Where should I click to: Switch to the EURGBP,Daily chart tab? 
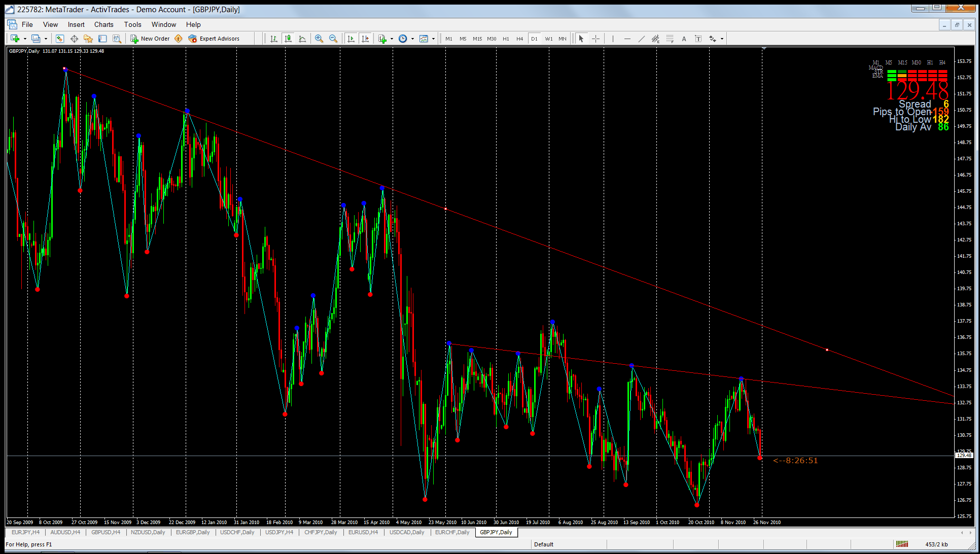tap(192, 532)
